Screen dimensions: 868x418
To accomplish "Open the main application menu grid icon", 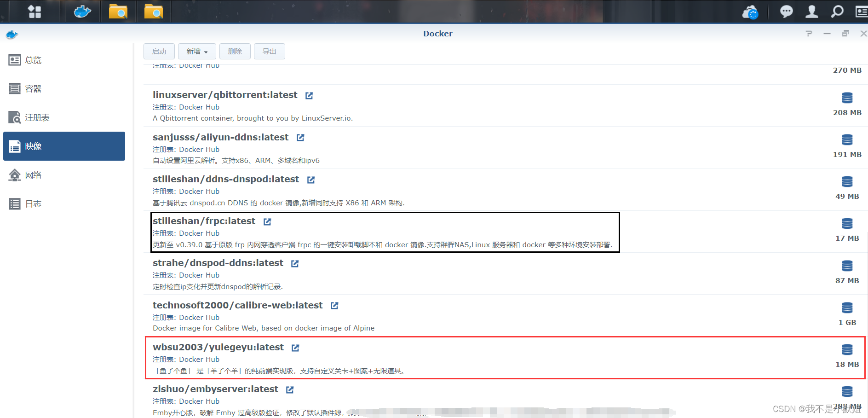I will pos(34,12).
